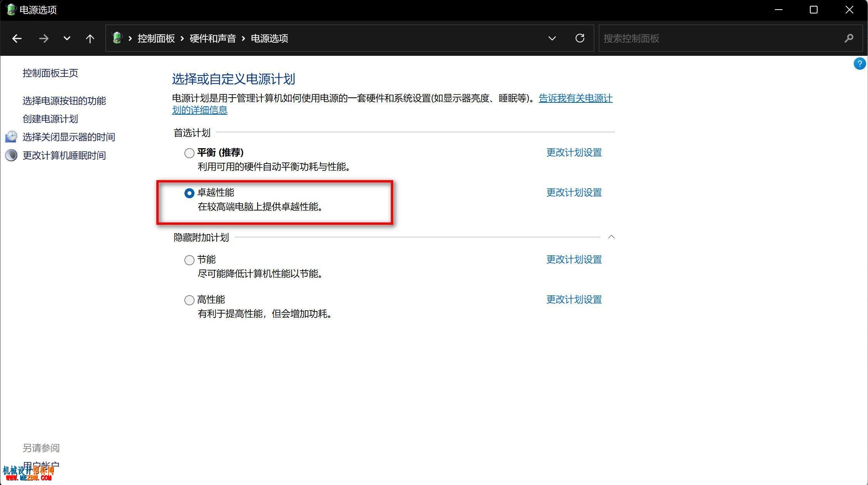Open recent locations dropdown chevron
Image resolution: width=868 pixels, height=485 pixels.
click(67, 38)
